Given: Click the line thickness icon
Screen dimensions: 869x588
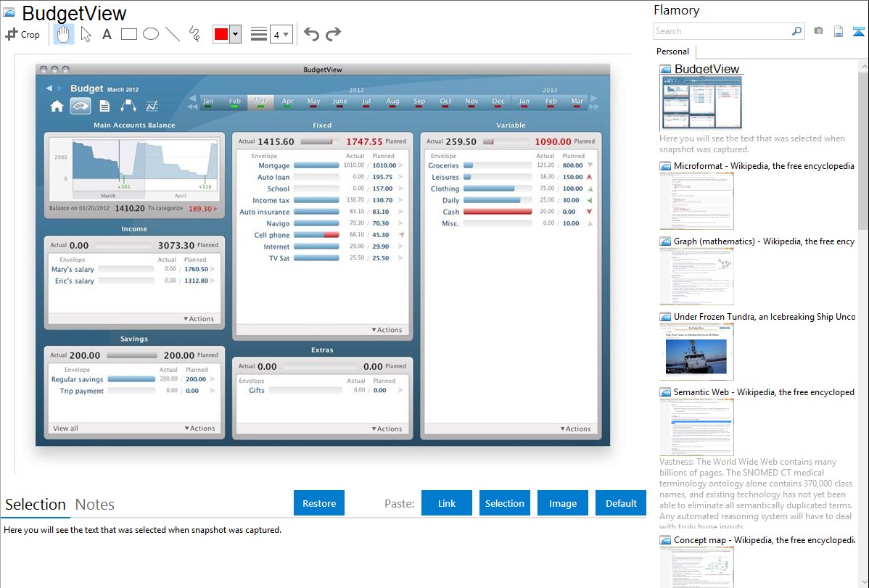Looking at the screenshot, I should pyautogui.click(x=258, y=34).
